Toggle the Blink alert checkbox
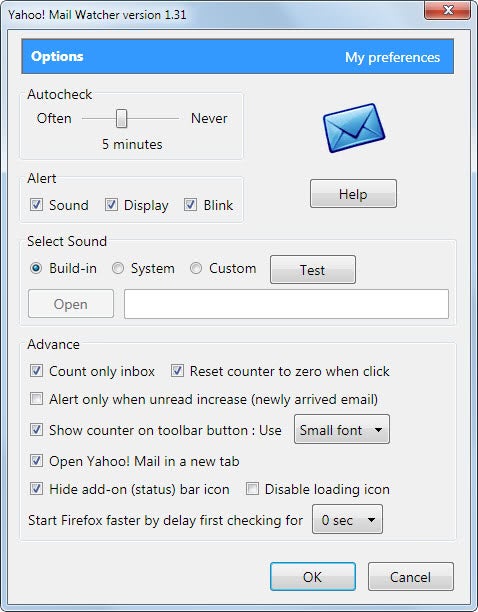This screenshot has width=478, height=612. coord(190,205)
